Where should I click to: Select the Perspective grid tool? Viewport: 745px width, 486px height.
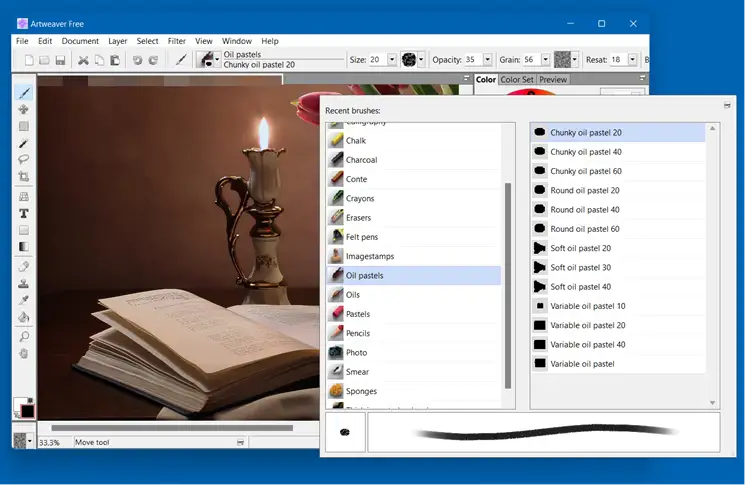(x=23, y=196)
